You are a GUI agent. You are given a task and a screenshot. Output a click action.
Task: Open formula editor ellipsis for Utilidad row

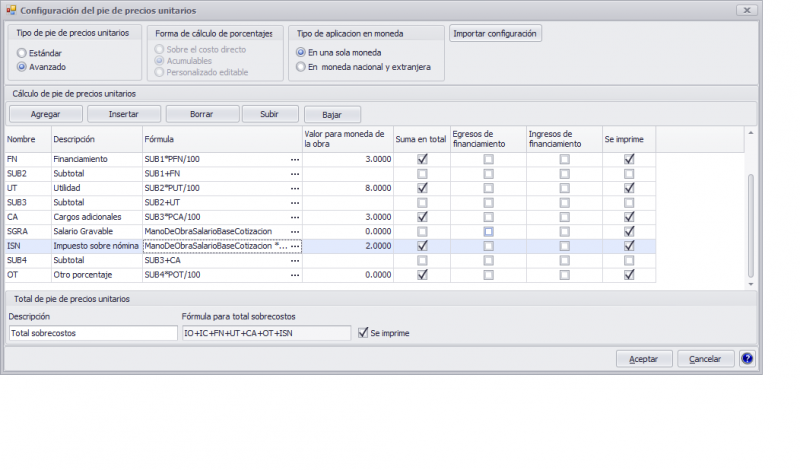[x=294, y=188]
